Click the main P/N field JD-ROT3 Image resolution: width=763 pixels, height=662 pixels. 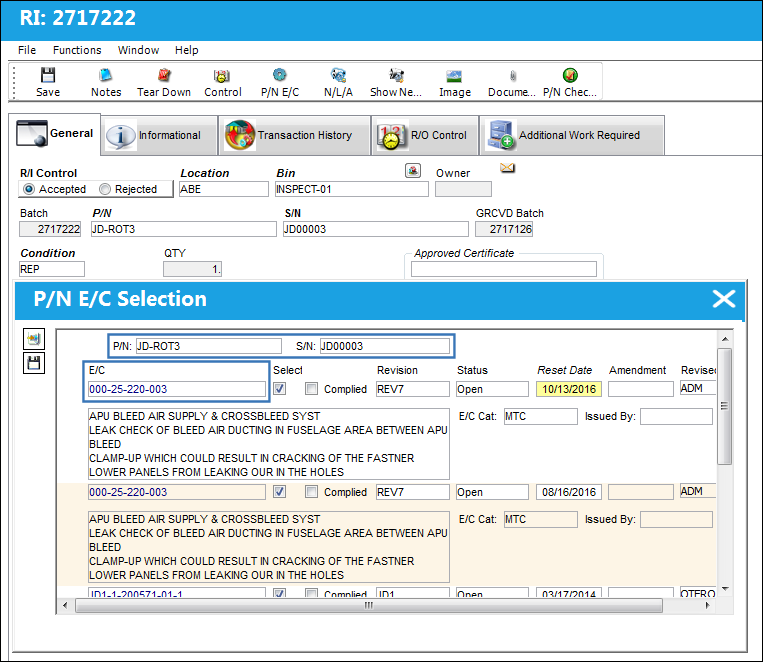[183, 229]
